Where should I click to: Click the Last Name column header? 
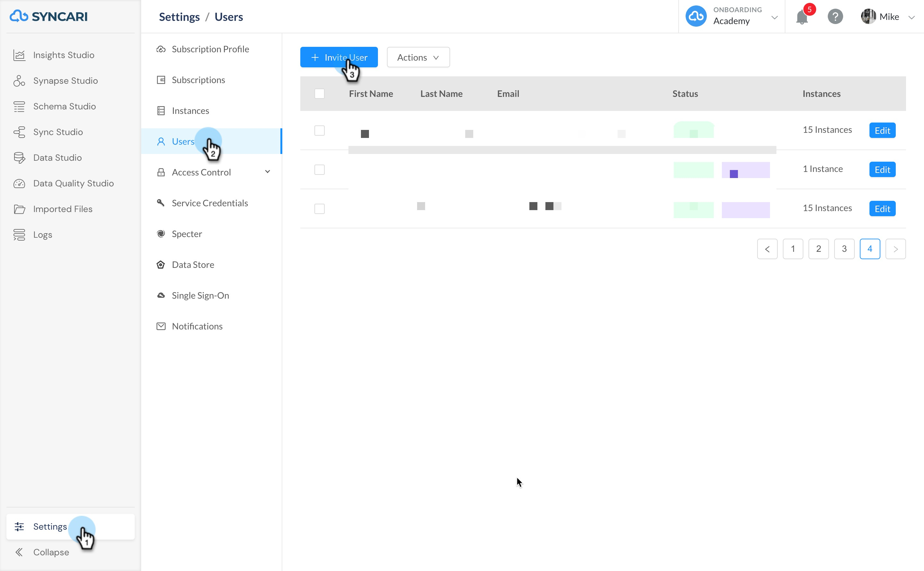tap(441, 94)
